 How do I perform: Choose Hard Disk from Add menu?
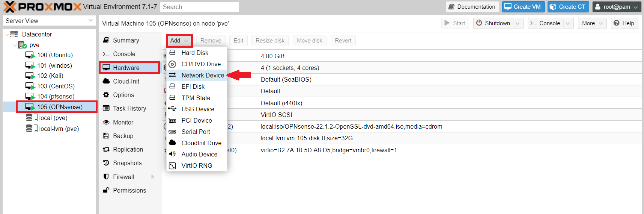pyautogui.click(x=197, y=53)
